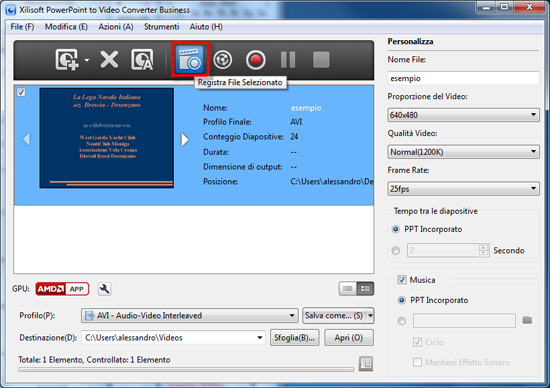Image resolution: width=550 pixels, height=388 pixels.
Task: Pause conversion with the pause icon
Action: click(288, 60)
